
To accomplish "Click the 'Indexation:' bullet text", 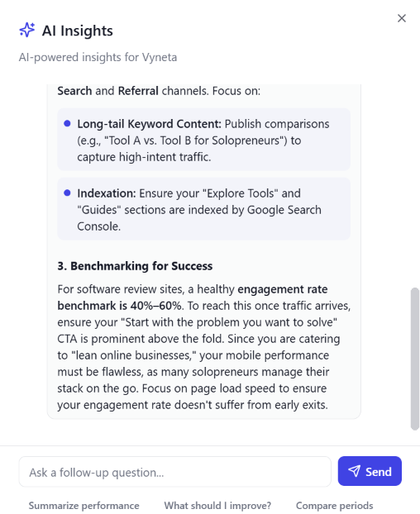I will [106, 193].
